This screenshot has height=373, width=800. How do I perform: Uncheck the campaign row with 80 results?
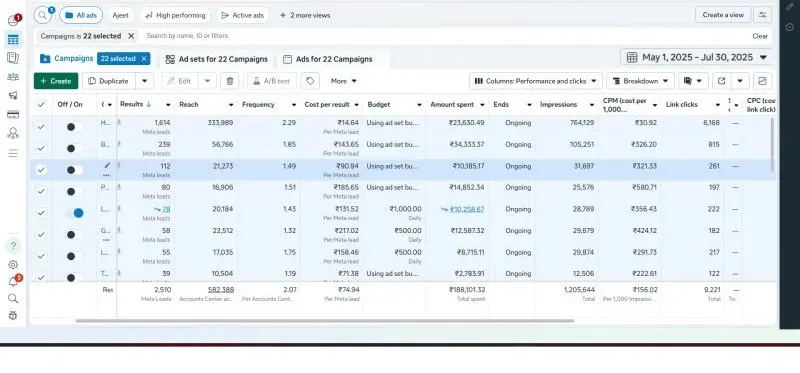[x=41, y=191]
